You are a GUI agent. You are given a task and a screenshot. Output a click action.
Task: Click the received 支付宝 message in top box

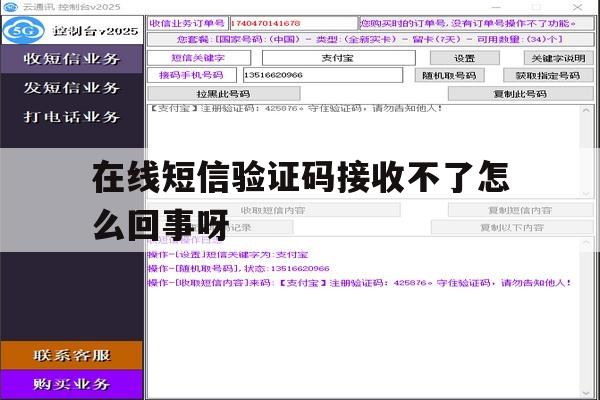point(296,109)
